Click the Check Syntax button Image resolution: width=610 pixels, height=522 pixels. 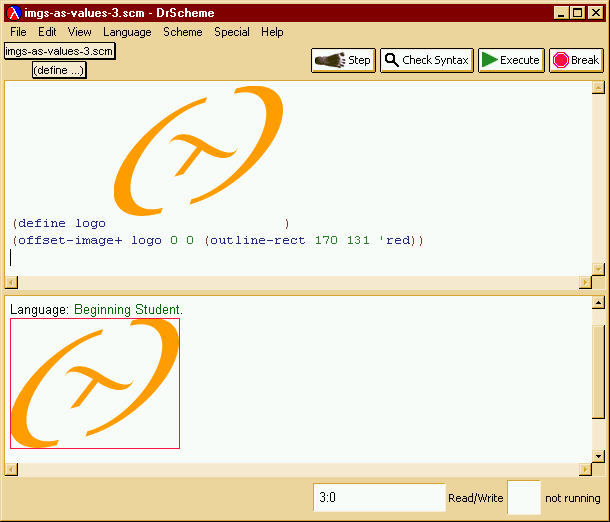coord(427,60)
